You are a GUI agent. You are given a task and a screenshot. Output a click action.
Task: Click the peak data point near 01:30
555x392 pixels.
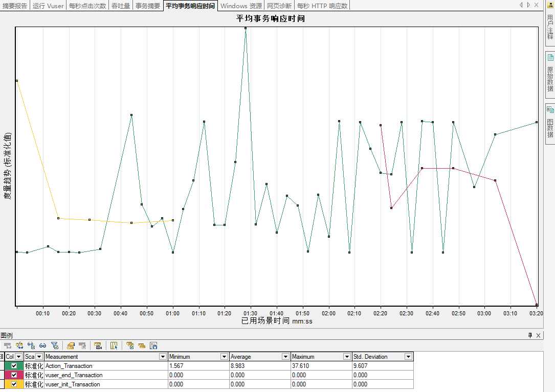tap(246, 28)
